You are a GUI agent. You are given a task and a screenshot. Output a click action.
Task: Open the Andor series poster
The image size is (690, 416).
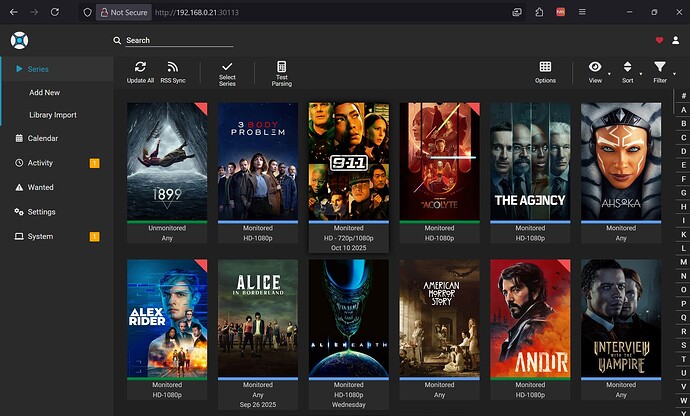click(x=530, y=318)
